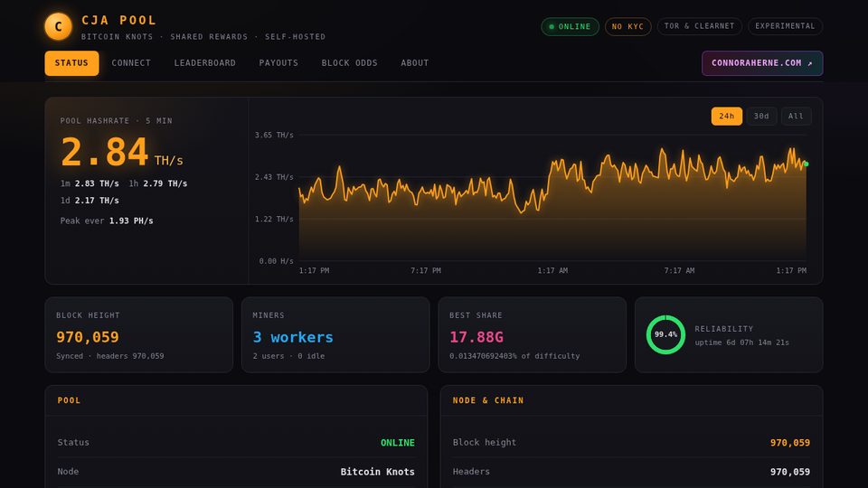Visit the CONNORAHERNE.COM external link
Screen dimensions: 868x488
click(x=762, y=63)
